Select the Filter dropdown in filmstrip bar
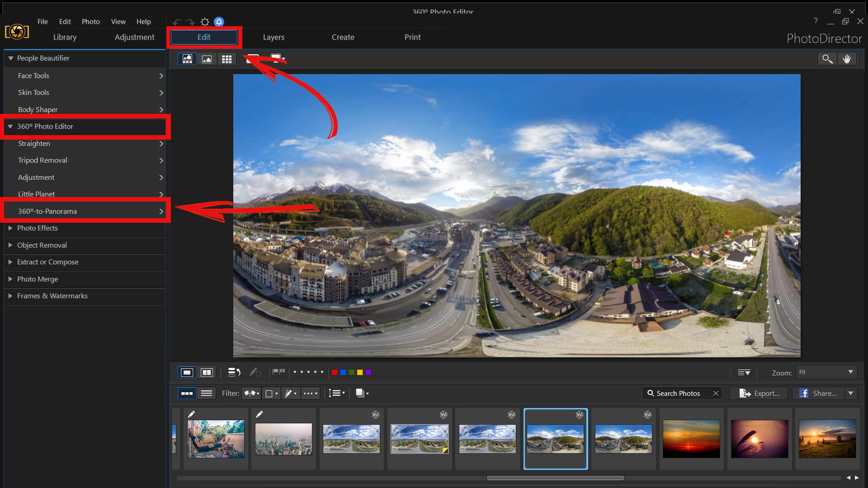The width and height of the screenshot is (868, 488). point(251,393)
